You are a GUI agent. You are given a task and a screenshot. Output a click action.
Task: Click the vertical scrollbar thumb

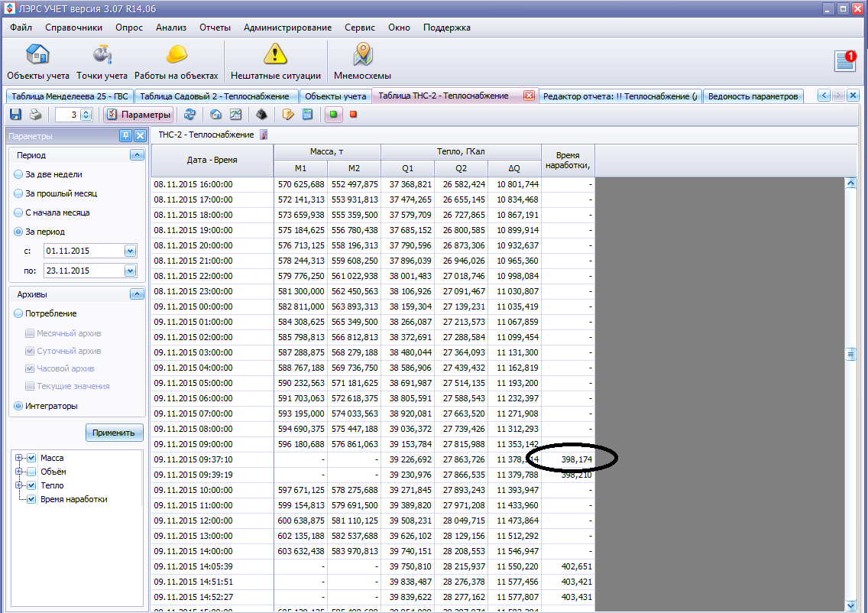tap(851, 355)
